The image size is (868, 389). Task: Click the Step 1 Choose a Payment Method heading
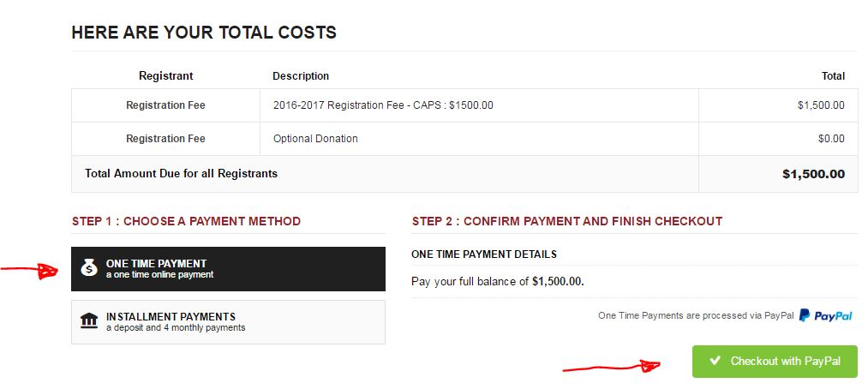[186, 221]
